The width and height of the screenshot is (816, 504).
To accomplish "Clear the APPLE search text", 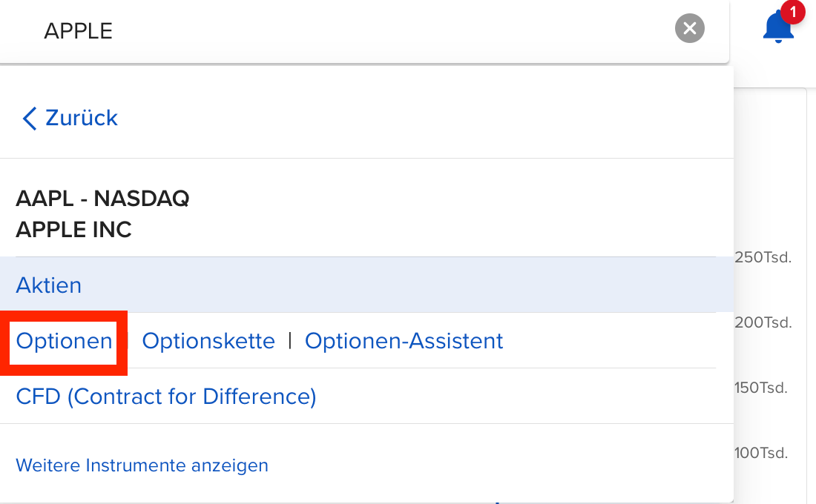I will pos(689,28).
